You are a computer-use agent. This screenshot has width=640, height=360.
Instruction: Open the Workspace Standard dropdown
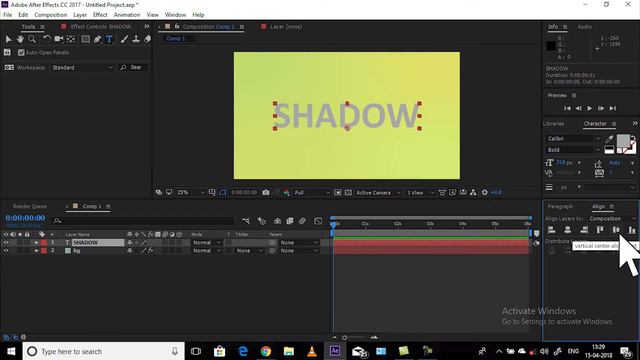coord(82,67)
